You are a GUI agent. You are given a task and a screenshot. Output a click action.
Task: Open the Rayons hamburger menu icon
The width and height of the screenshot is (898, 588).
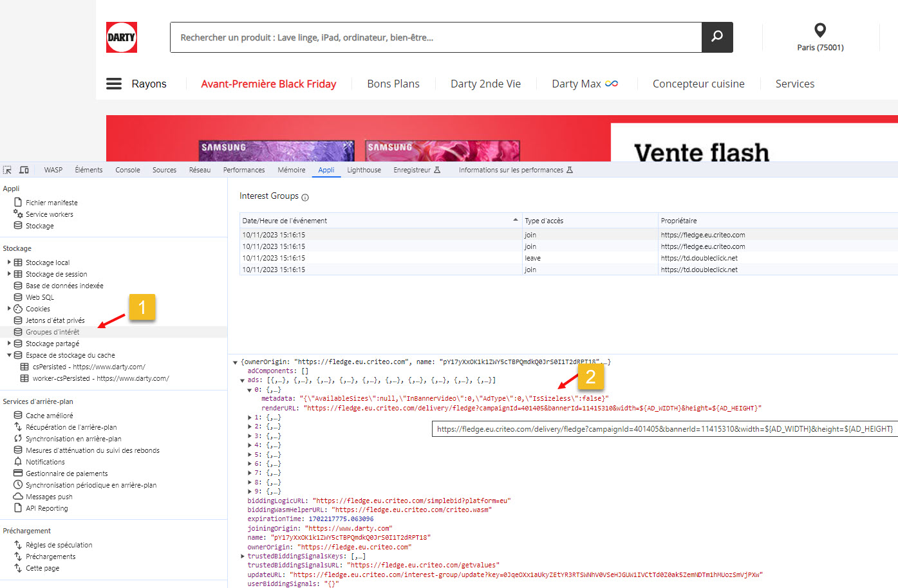pyautogui.click(x=114, y=84)
